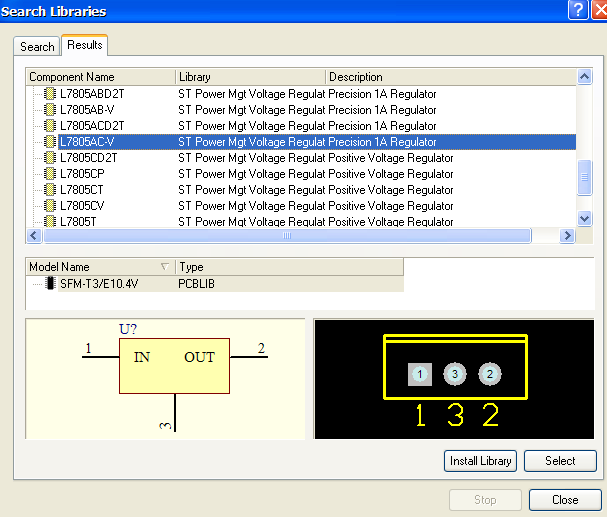Click the component icon beside L7805ABD2T

50,94
